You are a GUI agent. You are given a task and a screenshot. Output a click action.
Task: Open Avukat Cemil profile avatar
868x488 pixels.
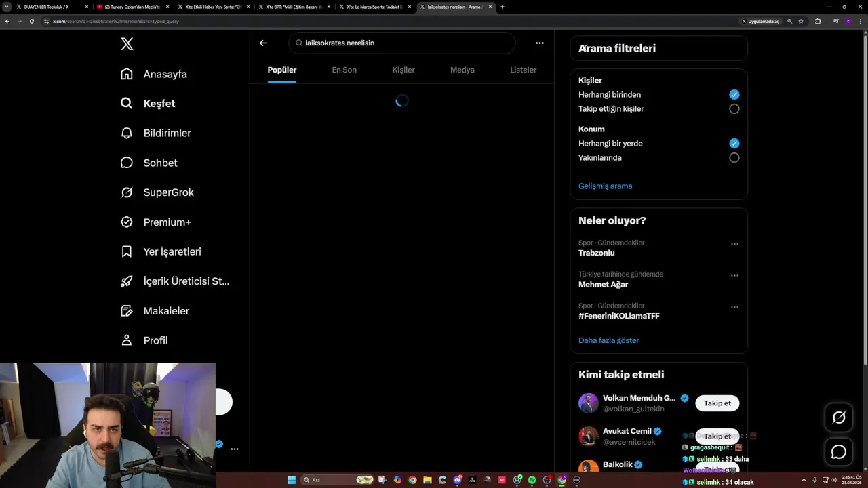click(x=589, y=436)
